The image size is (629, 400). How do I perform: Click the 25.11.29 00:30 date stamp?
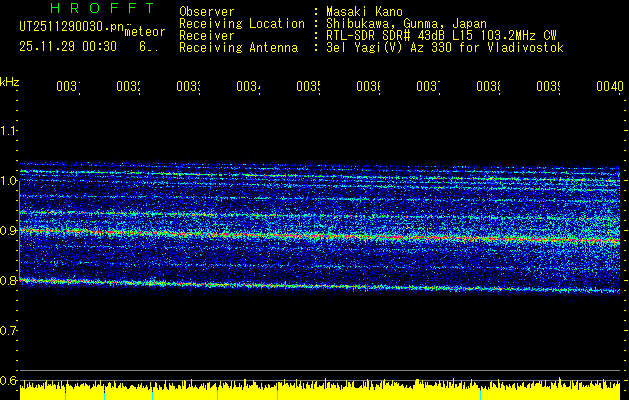68,47
